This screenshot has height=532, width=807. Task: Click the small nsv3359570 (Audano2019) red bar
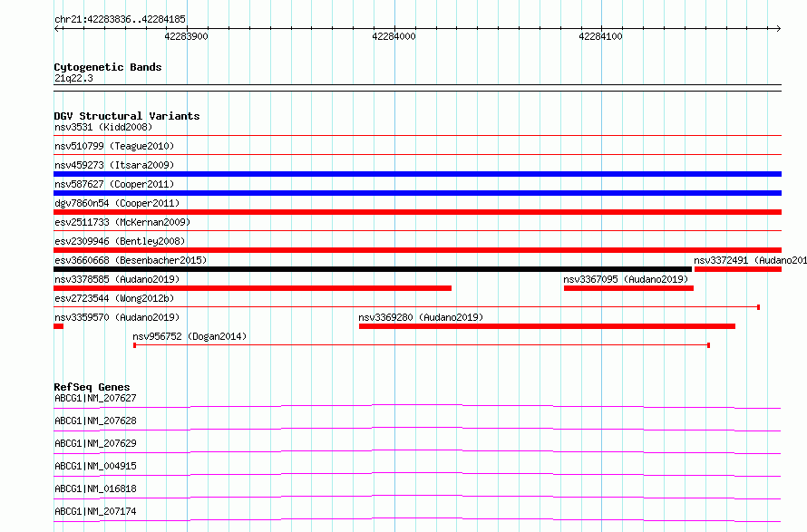[59, 326]
